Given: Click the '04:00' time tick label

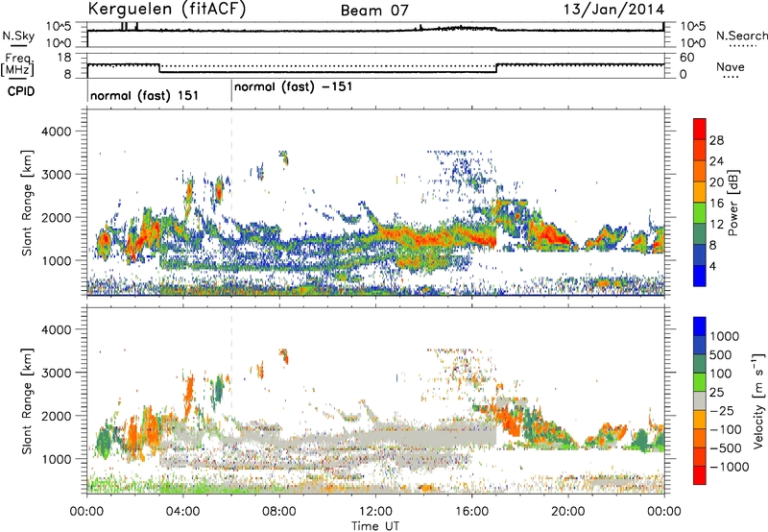Looking at the screenshot, I should (x=182, y=512).
